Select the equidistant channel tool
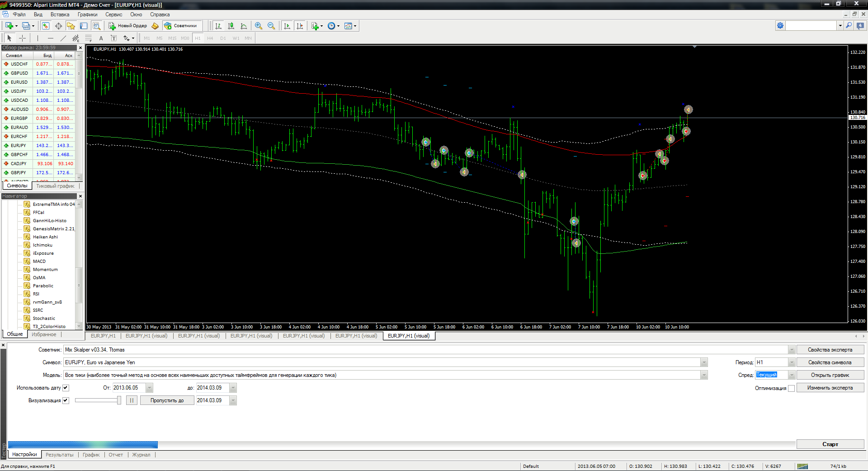This screenshot has height=471, width=868. coord(75,38)
